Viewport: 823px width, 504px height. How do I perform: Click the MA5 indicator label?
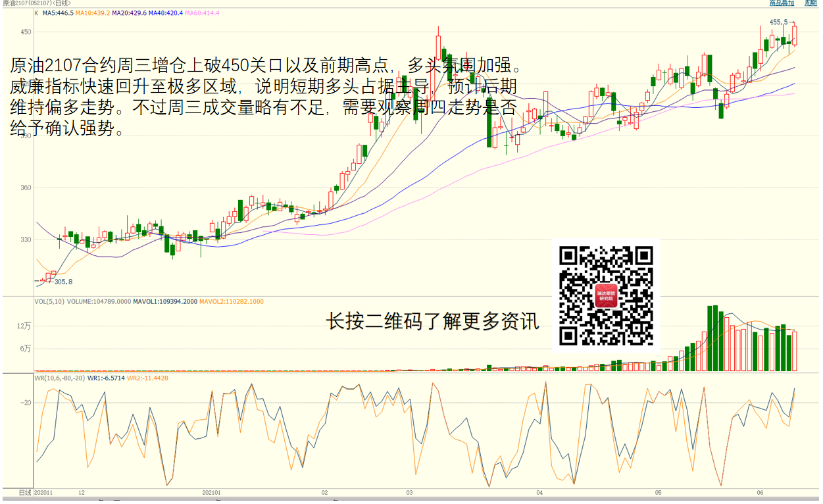pos(58,13)
